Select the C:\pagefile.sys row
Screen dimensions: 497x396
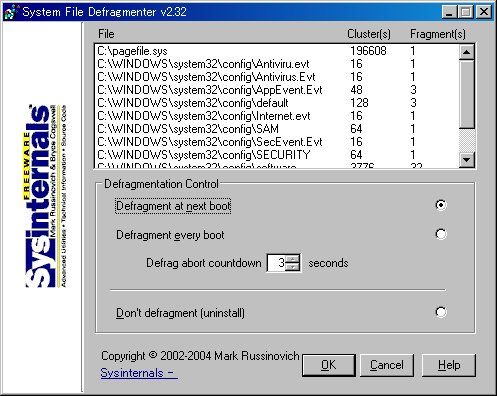point(277,51)
